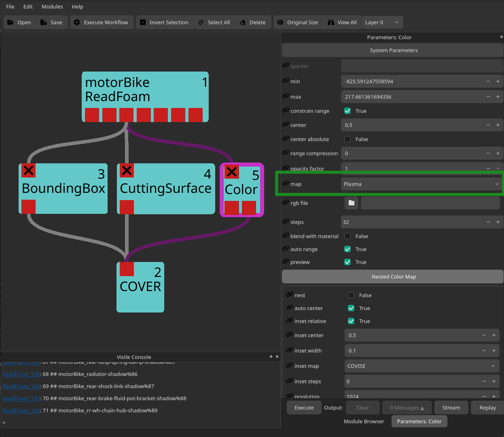Image resolution: width=504 pixels, height=437 pixels.
Task: Click the 0 Messages button
Action: (407, 407)
